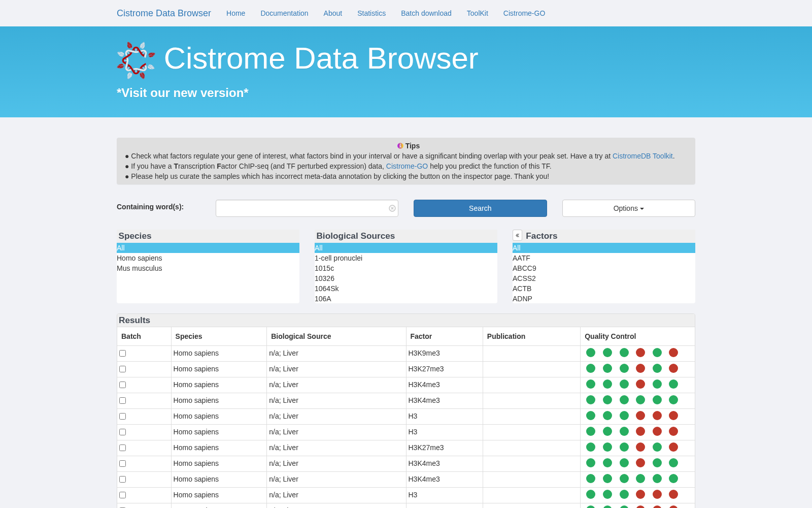
Task: Open the About nav item
Action: click(x=332, y=13)
